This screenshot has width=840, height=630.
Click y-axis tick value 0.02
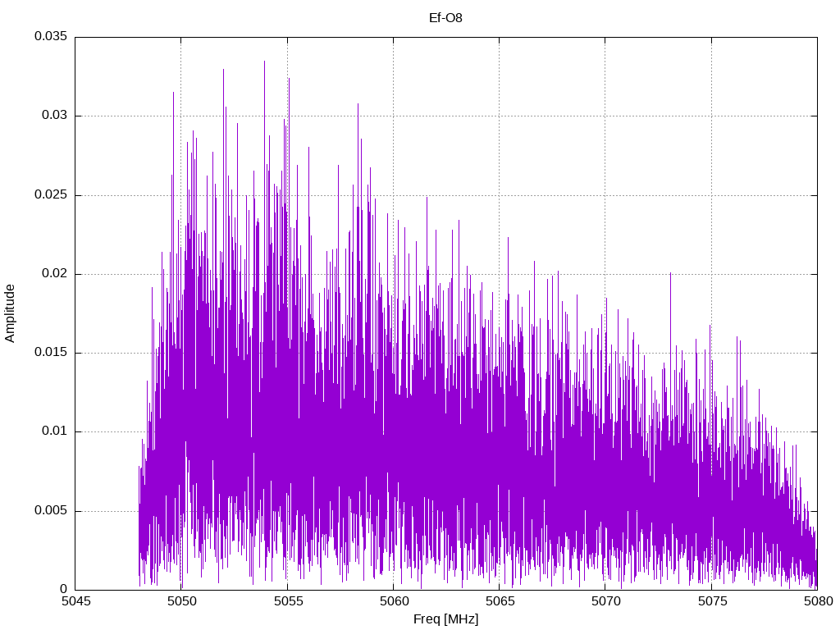(x=55, y=273)
